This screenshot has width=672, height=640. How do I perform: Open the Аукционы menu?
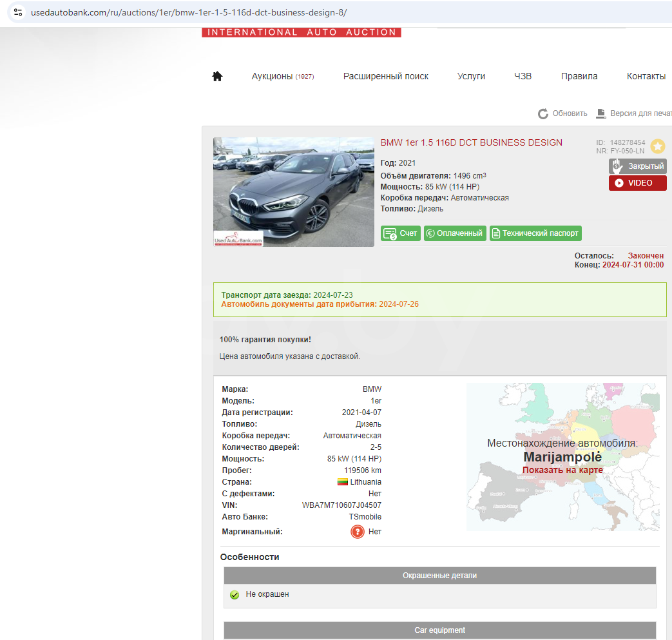(283, 76)
